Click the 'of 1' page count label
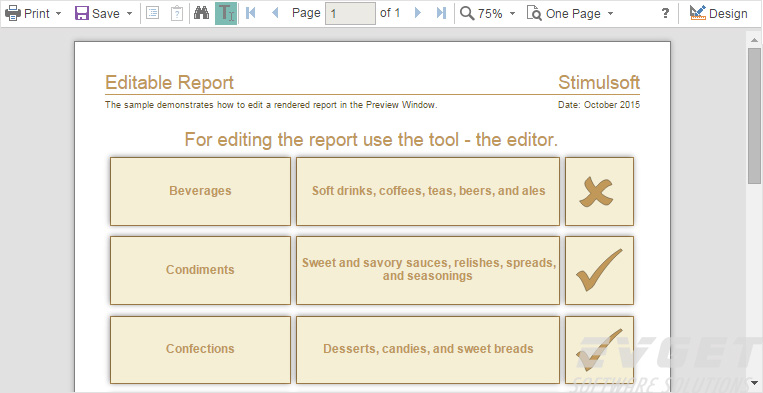This screenshot has height=393, width=763. (390, 13)
